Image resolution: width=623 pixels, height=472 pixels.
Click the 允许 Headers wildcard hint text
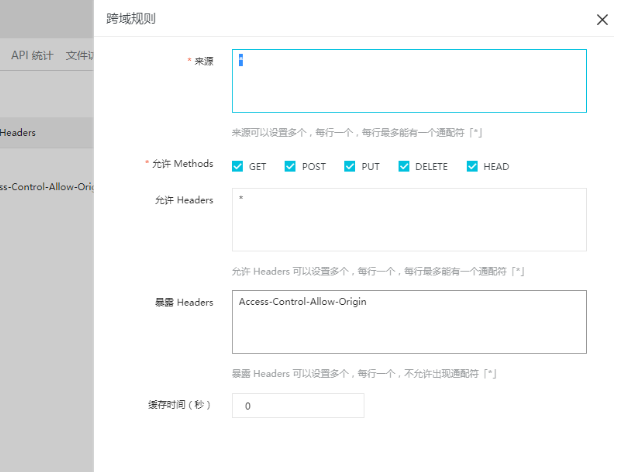coord(378,271)
